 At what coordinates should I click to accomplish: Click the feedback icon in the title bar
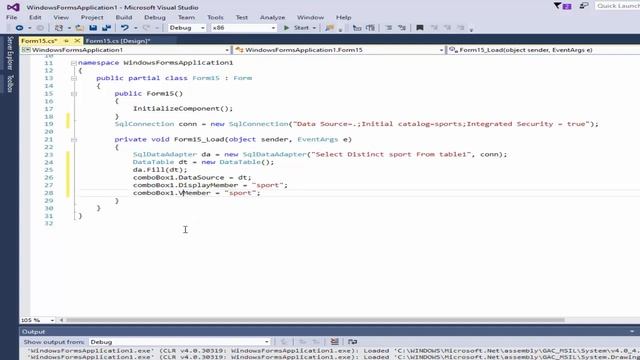[x=584, y=6]
